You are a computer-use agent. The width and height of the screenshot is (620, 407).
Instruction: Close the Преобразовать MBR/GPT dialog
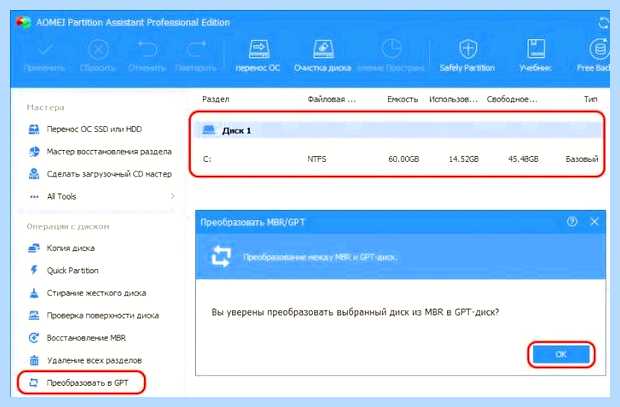click(594, 221)
